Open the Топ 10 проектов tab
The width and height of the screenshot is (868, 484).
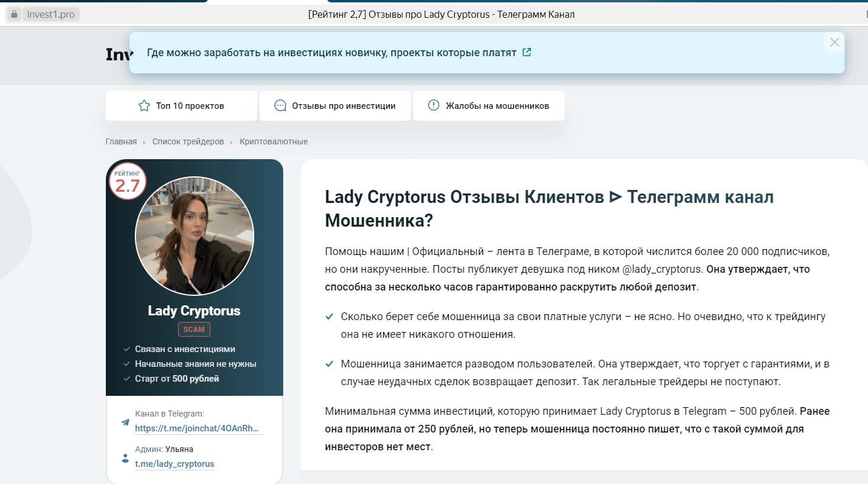182,106
